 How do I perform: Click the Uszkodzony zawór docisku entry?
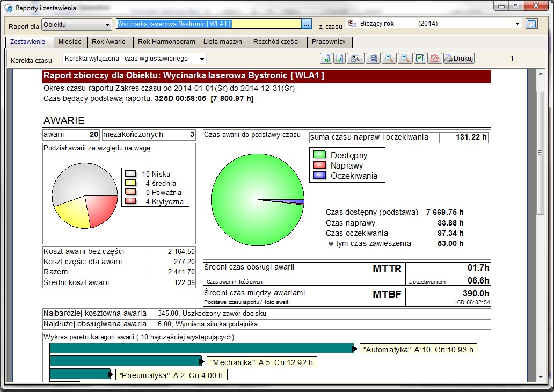[x=212, y=314]
